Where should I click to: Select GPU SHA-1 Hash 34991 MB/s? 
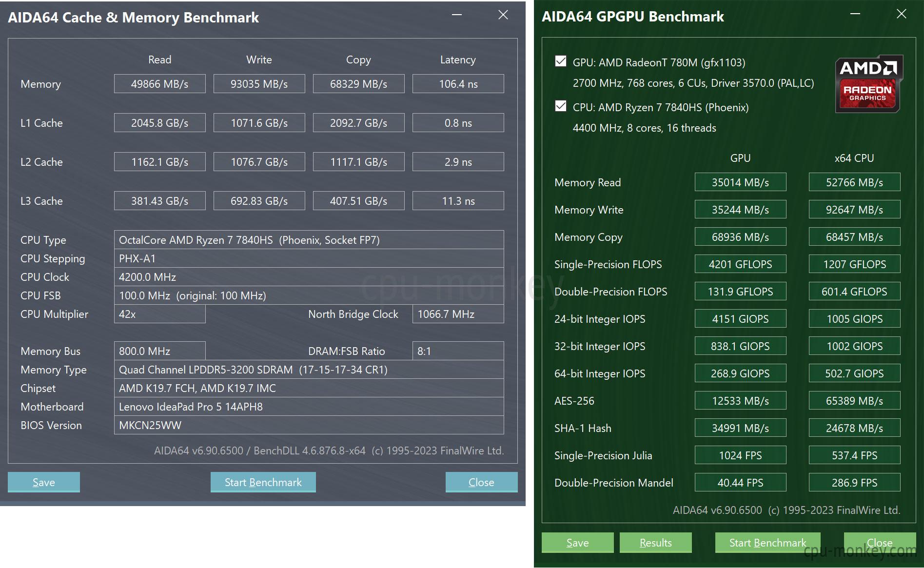click(x=741, y=428)
